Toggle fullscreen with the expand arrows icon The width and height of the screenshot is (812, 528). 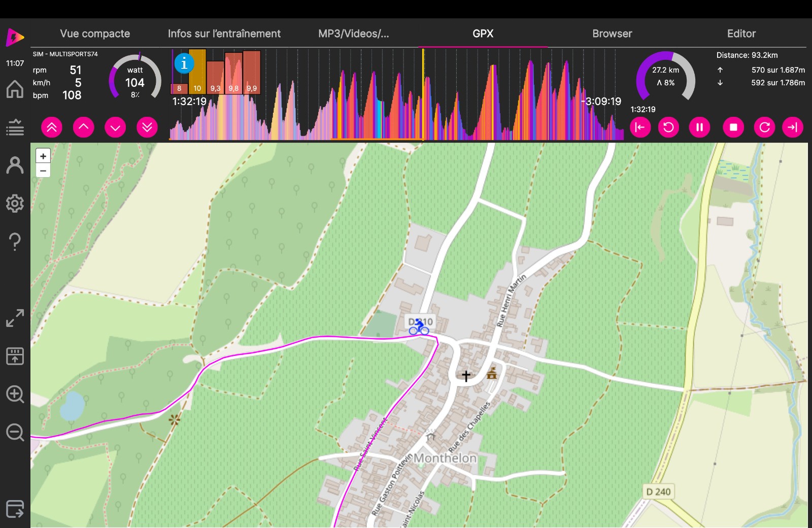coord(15,318)
